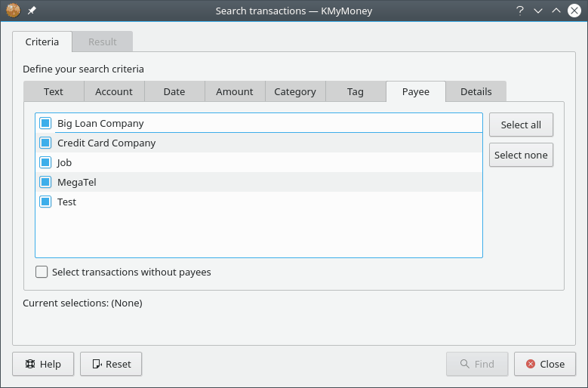Click the question mark help icon
This screenshot has width=588, height=388.
(520, 11)
